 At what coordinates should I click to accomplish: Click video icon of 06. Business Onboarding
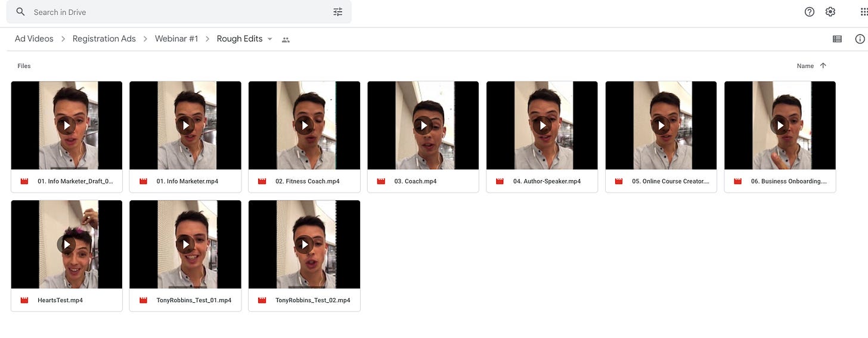point(738,181)
